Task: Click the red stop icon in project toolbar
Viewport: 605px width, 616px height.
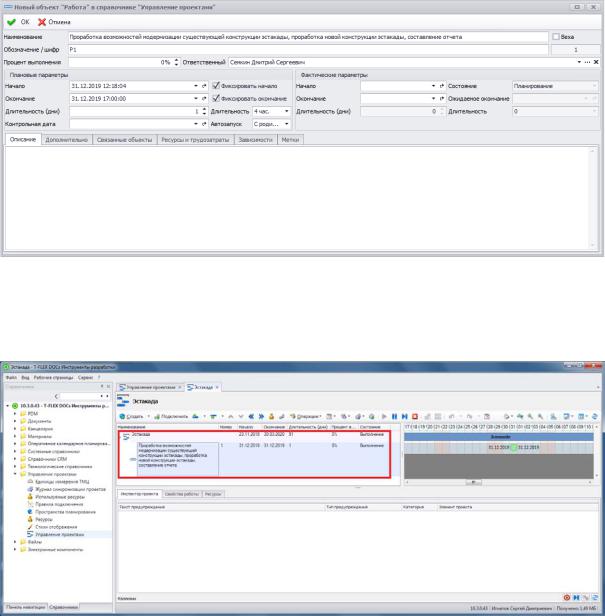Action: coord(415,416)
